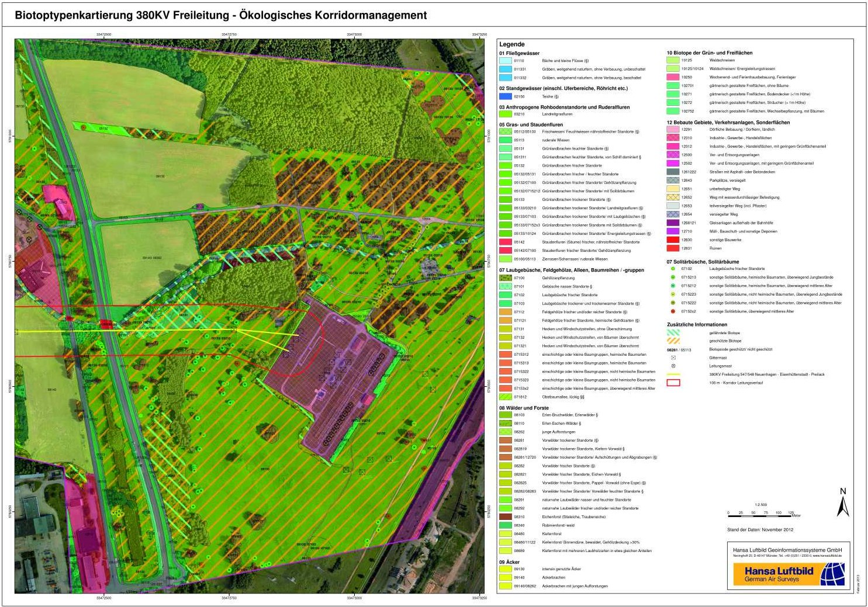This screenshot has height=607, width=868.
Task: Select the red 100 m Korridor rectangle symbol
Action: 673,383
